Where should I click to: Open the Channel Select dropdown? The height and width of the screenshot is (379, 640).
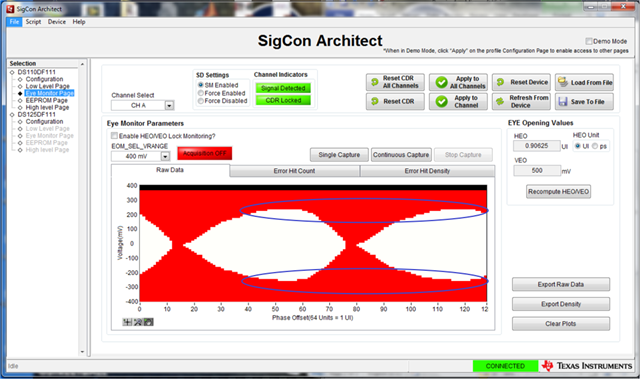[x=169, y=106]
